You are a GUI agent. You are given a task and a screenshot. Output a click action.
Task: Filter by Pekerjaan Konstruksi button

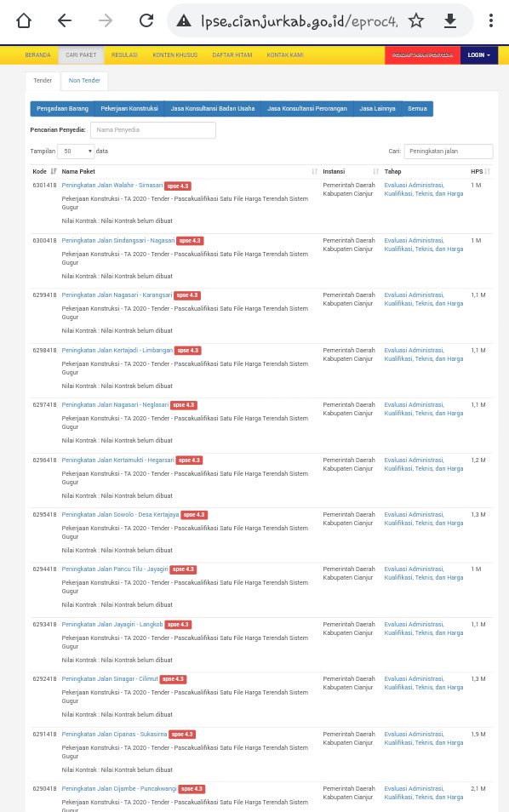tap(129, 109)
